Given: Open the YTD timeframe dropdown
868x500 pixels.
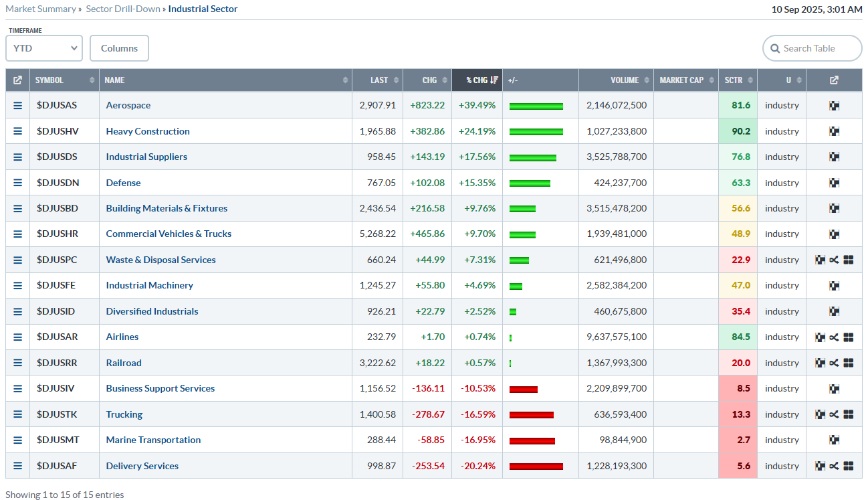Looking at the screenshot, I should point(44,48).
